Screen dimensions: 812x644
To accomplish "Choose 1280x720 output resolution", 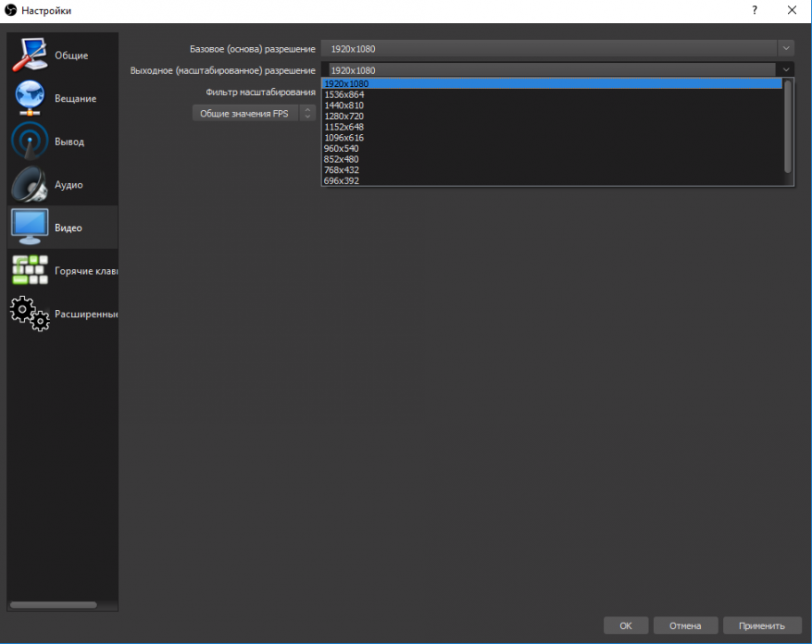I will (x=552, y=116).
